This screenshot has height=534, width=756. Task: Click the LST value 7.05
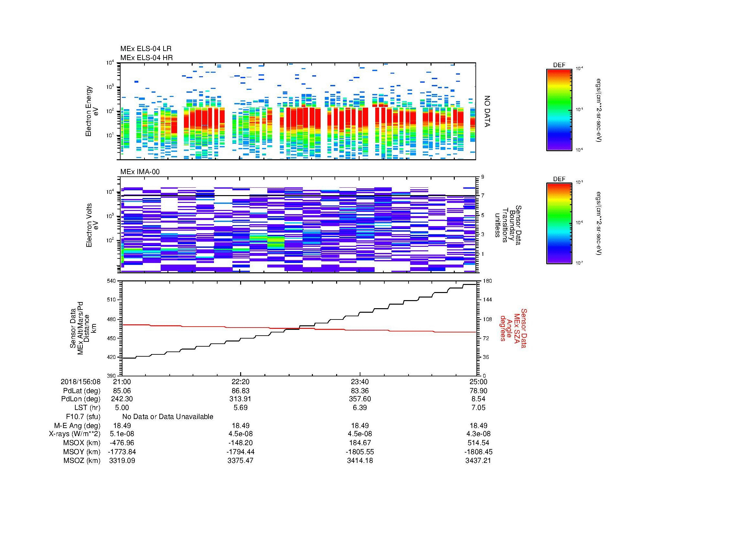(478, 408)
